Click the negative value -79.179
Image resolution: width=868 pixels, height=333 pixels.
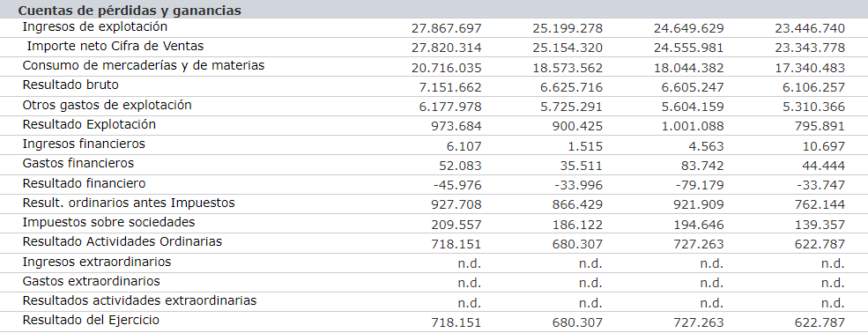[700, 185]
